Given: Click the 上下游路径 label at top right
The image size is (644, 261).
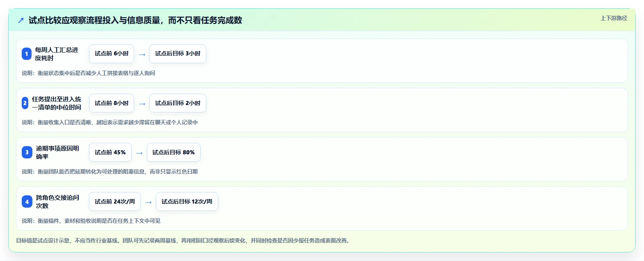Looking at the screenshot, I should tap(614, 18).
